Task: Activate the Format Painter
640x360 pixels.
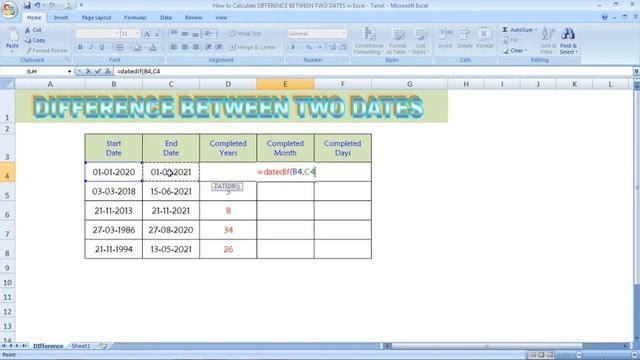Action: point(46,51)
